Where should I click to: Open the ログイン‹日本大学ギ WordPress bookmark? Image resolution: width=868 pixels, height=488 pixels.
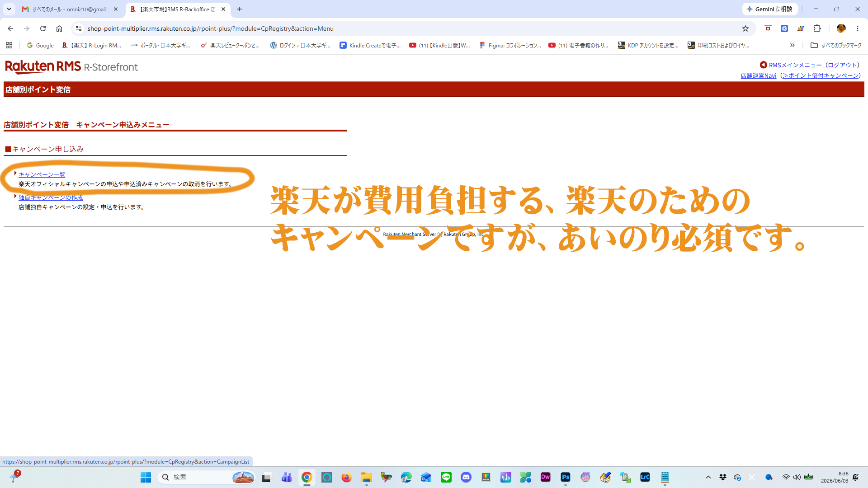coord(301,45)
